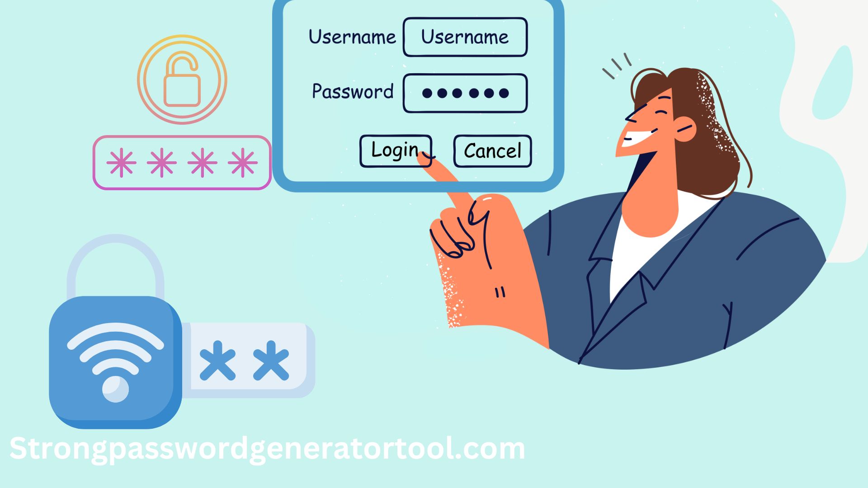Click the password dots masked field icon
The width and height of the screenshot is (868, 488).
coord(466,91)
